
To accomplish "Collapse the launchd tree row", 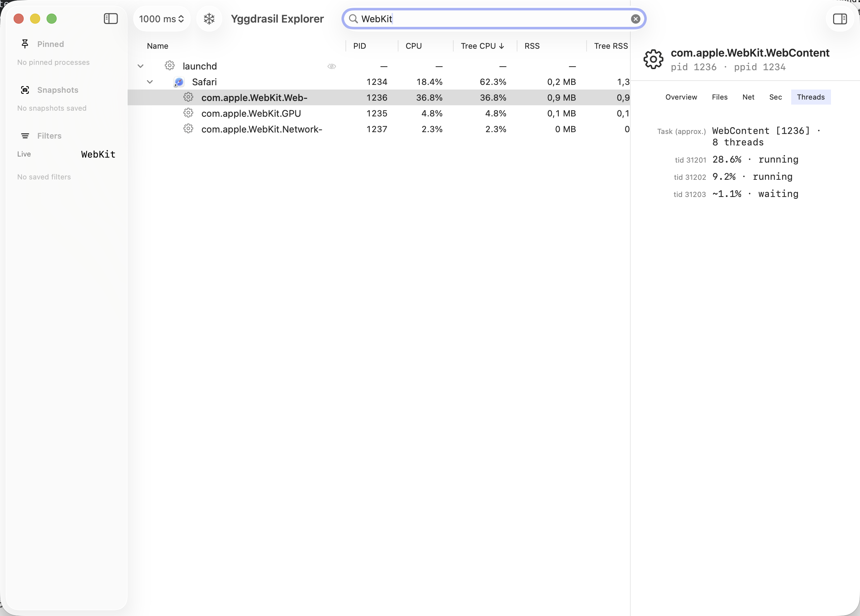I will click(x=140, y=66).
